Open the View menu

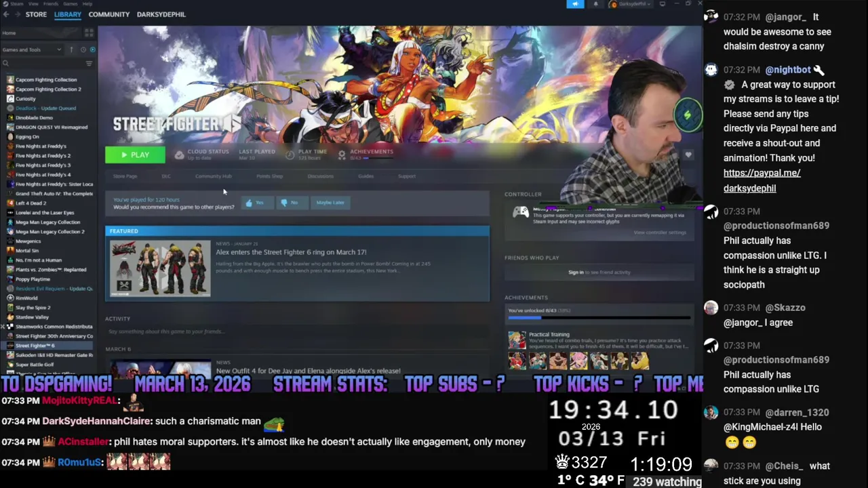pos(33,3)
